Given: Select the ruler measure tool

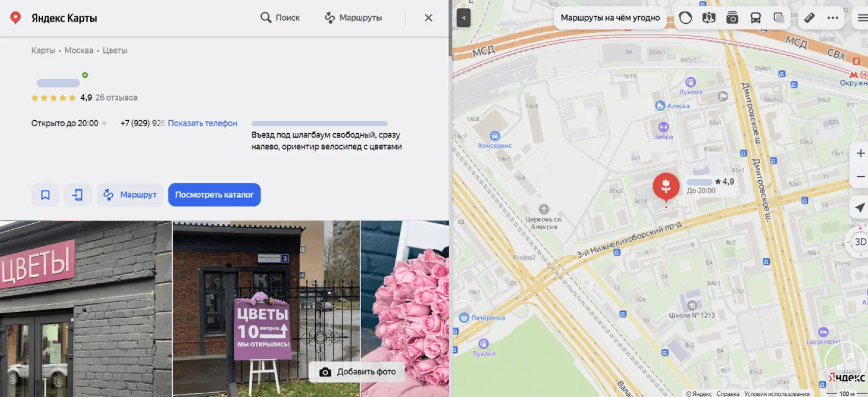Looking at the screenshot, I should tap(809, 18).
